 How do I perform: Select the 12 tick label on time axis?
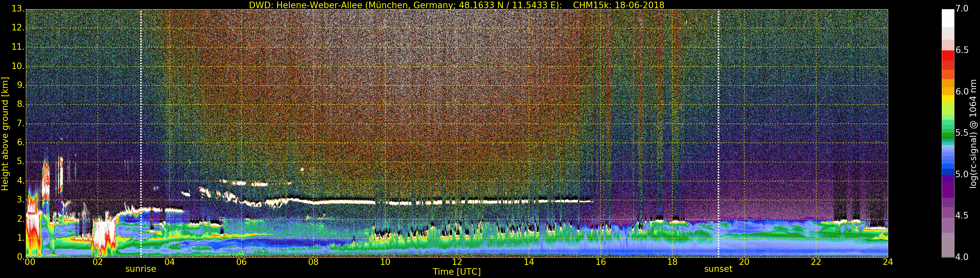[457, 262]
